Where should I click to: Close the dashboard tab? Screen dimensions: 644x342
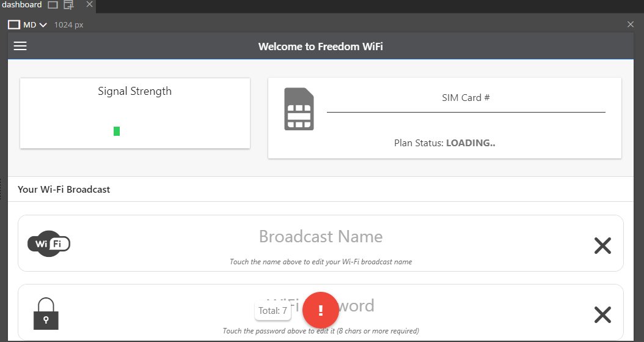point(89,4)
